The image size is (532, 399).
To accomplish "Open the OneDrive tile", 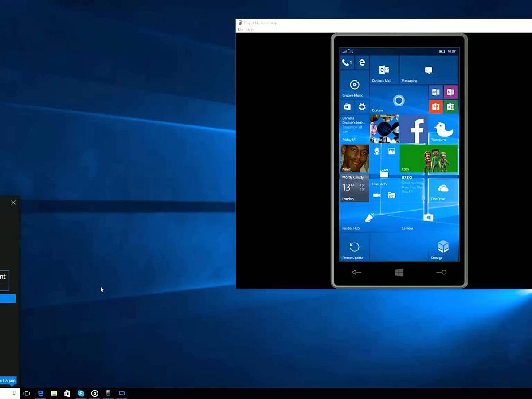I will tap(443, 188).
